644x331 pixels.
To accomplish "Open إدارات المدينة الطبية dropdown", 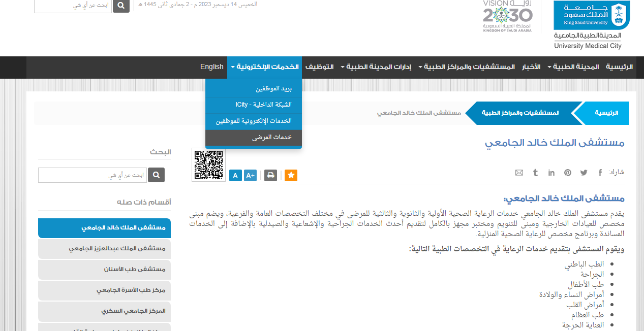I will coord(375,67).
